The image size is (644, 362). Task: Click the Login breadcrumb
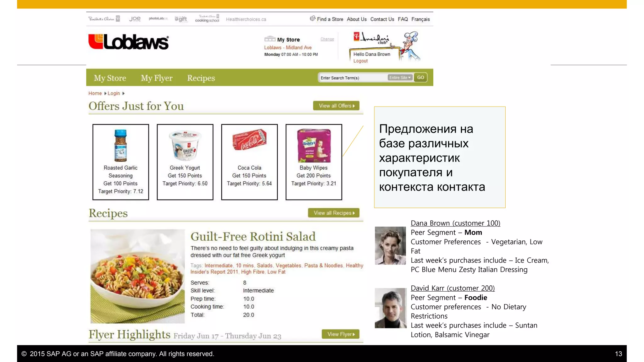[x=114, y=93]
